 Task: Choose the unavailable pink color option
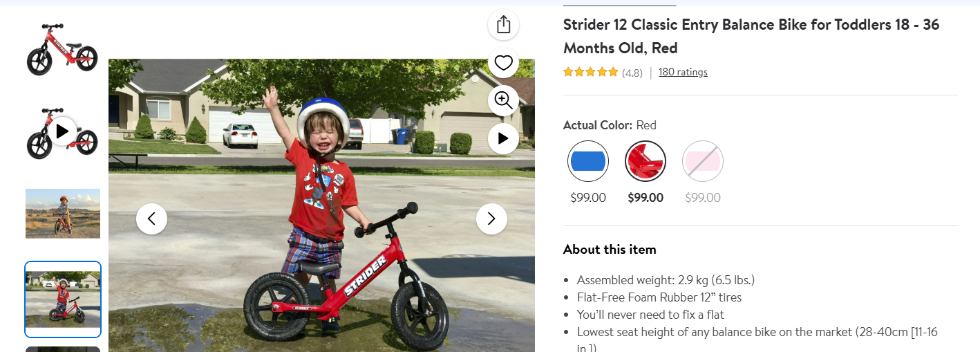click(703, 161)
